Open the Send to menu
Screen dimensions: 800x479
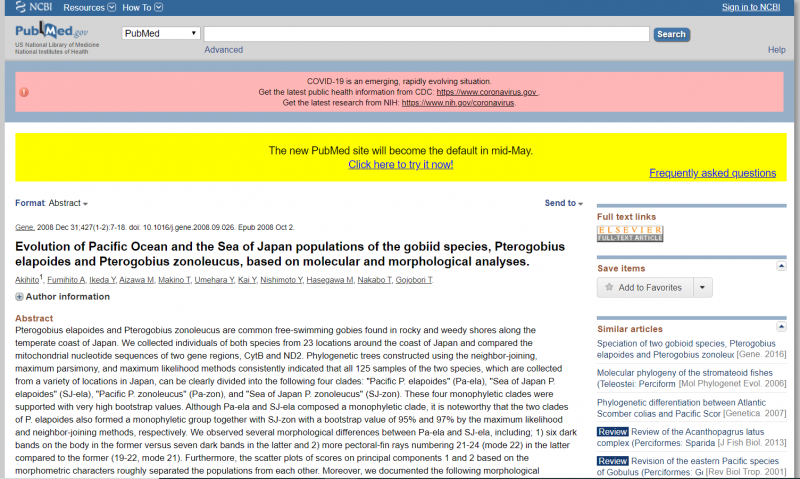click(563, 203)
